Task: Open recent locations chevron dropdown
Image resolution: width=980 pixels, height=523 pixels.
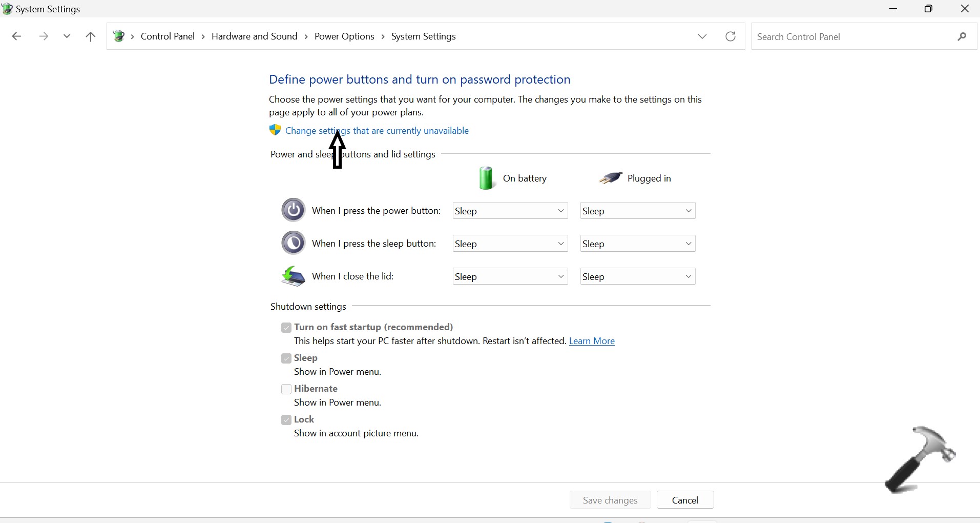Action: 67,36
